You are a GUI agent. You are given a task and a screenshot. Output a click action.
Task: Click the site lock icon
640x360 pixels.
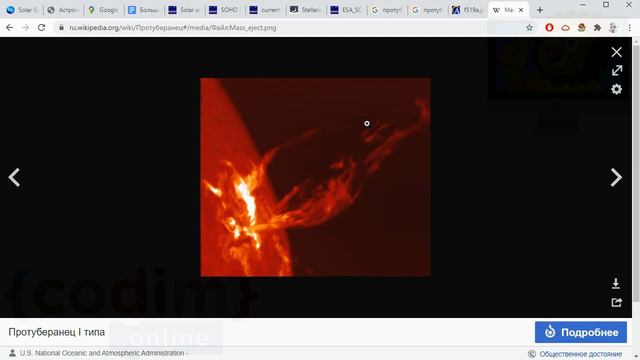tap(61, 28)
